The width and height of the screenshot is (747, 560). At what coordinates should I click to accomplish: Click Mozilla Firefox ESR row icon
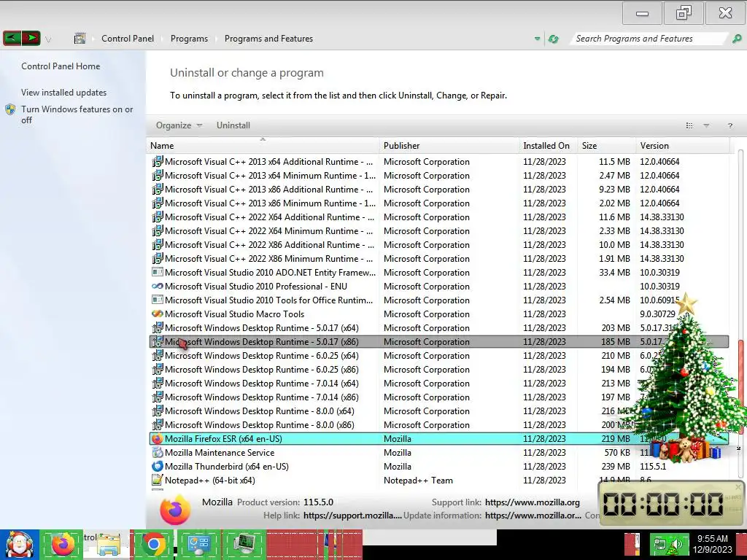pos(158,438)
